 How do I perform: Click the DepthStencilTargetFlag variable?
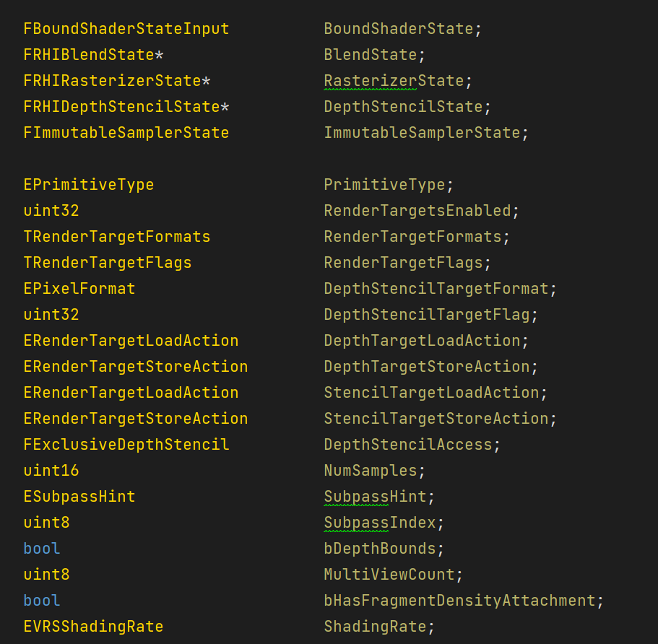426,315
